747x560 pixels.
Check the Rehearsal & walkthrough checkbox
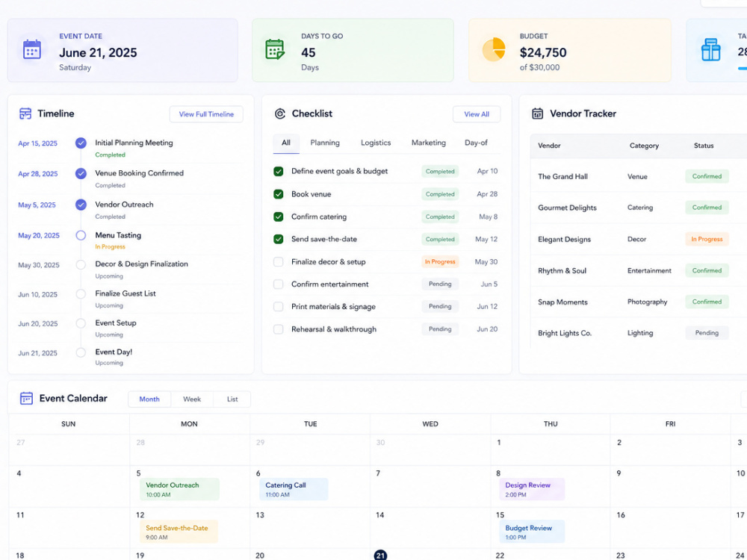(x=278, y=329)
